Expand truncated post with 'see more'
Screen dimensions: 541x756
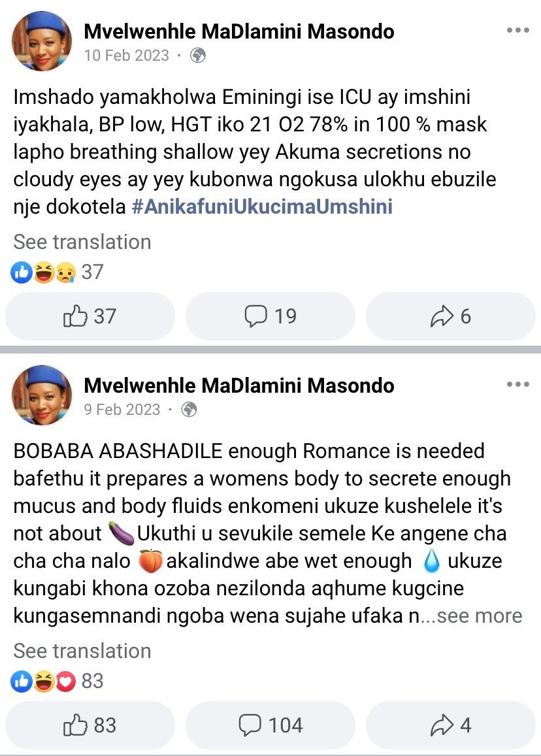click(x=480, y=616)
